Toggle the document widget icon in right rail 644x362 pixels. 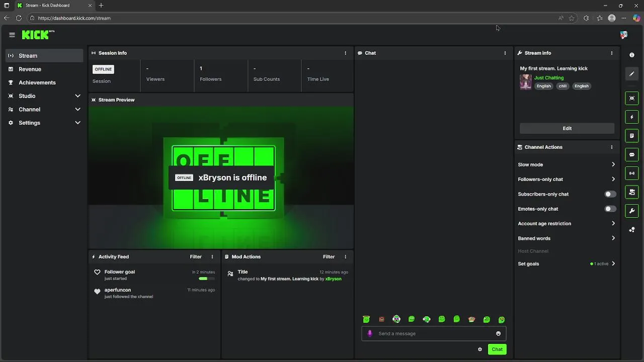(x=632, y=136)
